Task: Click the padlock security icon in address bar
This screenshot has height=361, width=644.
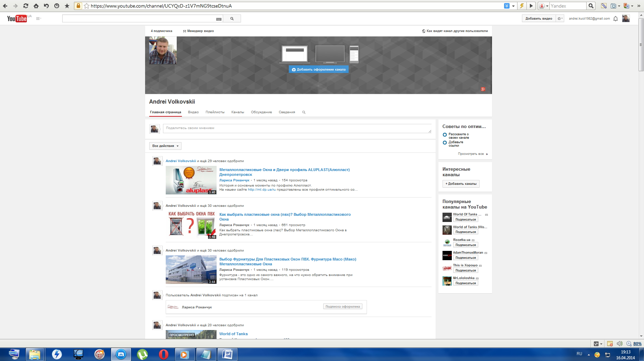Action: coord(78,6)
